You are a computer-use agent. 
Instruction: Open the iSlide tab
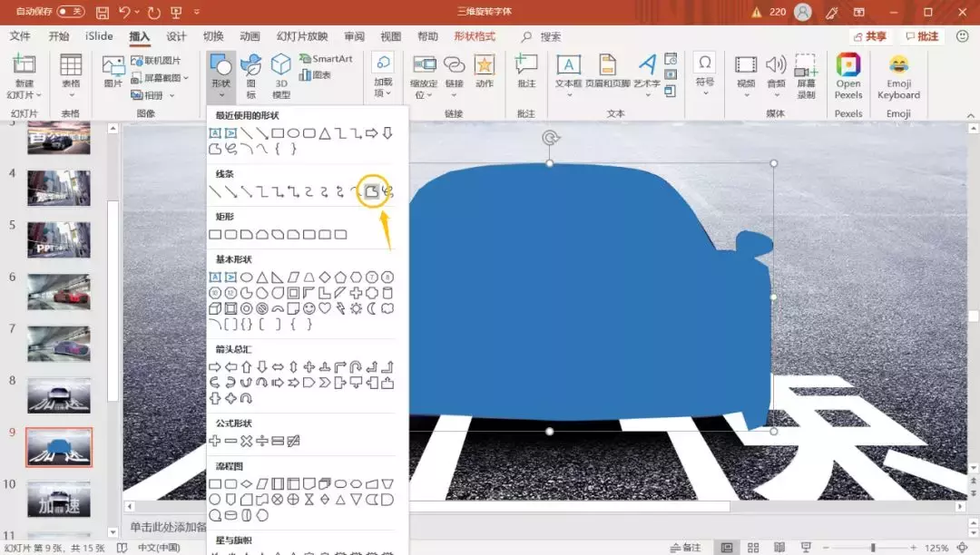click(99, 36)
